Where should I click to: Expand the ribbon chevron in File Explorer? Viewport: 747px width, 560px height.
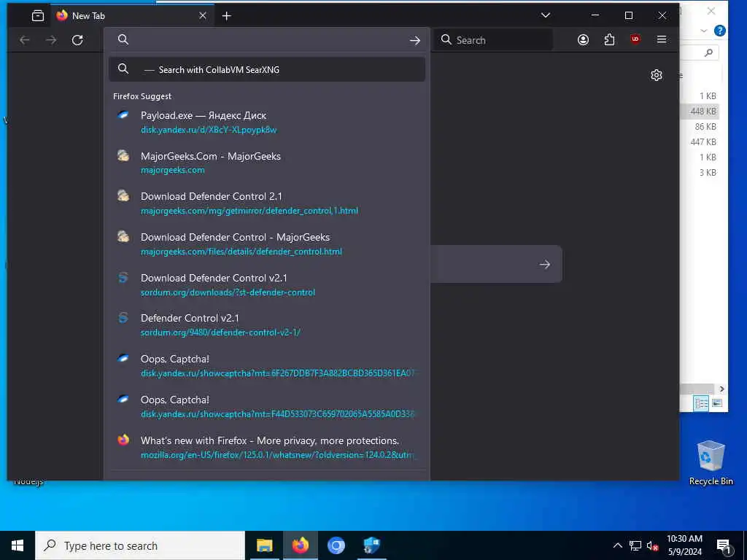pyautogui.click(x=704, y=31)
